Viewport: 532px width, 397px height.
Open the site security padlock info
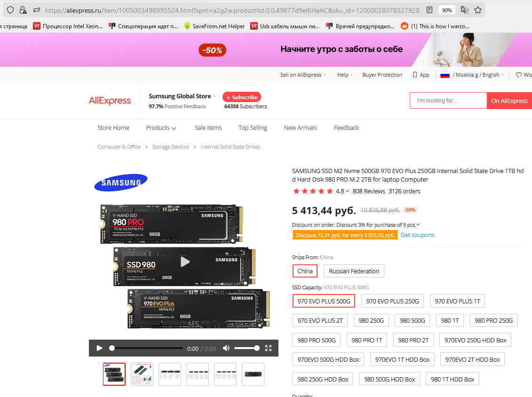23,10
